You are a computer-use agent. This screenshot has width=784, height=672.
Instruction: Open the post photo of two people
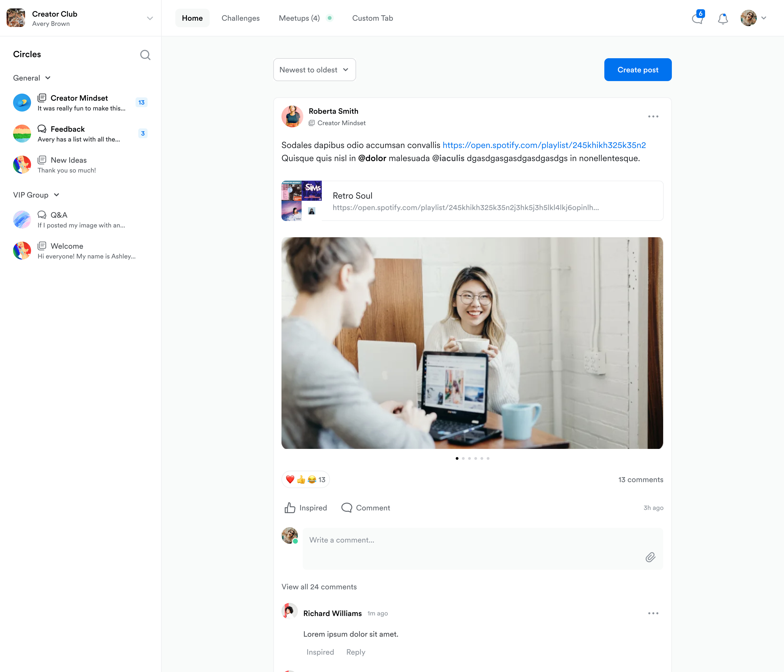(472, 343)
